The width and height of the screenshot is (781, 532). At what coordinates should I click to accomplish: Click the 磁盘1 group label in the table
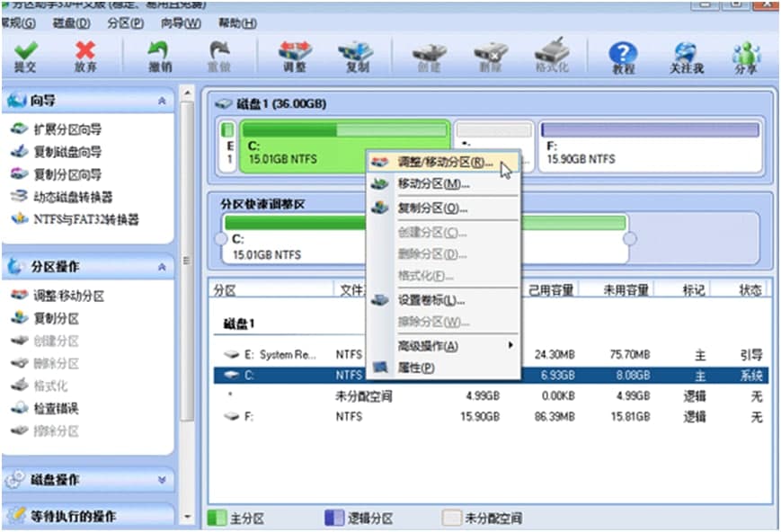239,324
